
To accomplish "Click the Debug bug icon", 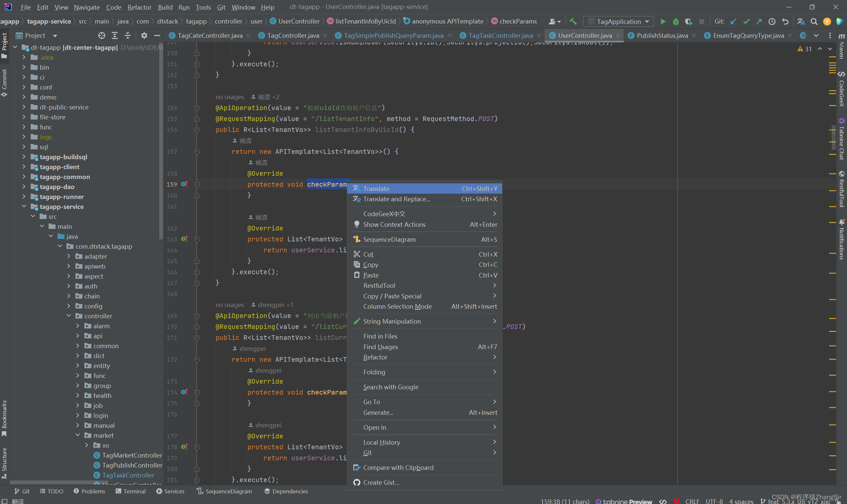I will pyautogui.click(x=676, y=22).
